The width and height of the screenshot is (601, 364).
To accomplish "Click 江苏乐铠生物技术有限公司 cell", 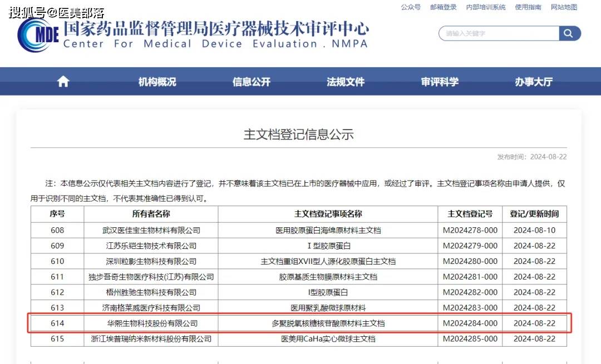I will [x=151, y=246].
